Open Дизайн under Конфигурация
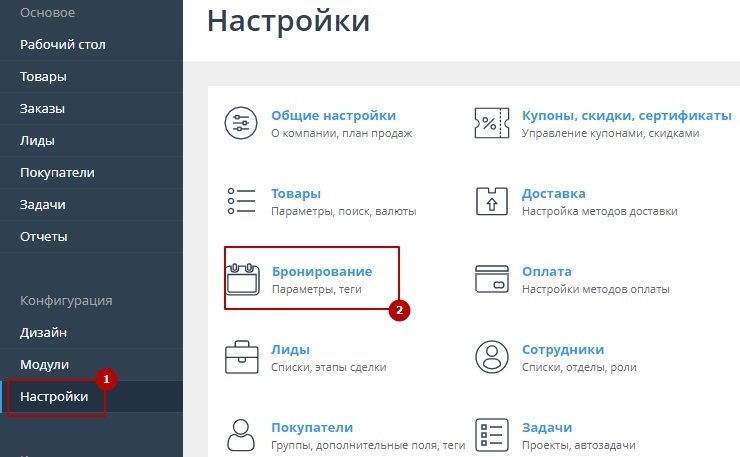The image size is (740, 457). pyautogui.click(x=43, y=332)
